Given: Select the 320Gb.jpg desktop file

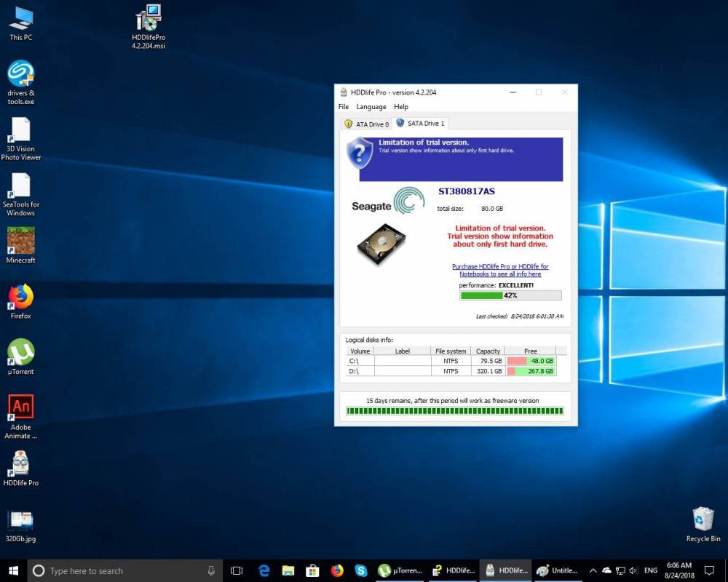Looking at the screenshot, I should point(21,527).
